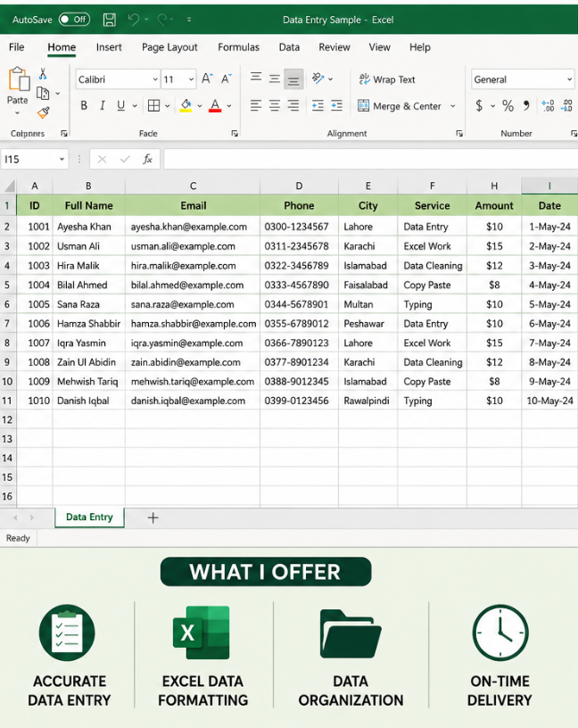This screenshot has width=578, height=728.
Task: Apply Underline formatting
Action: pyautogui.click(x=120, y=106)
